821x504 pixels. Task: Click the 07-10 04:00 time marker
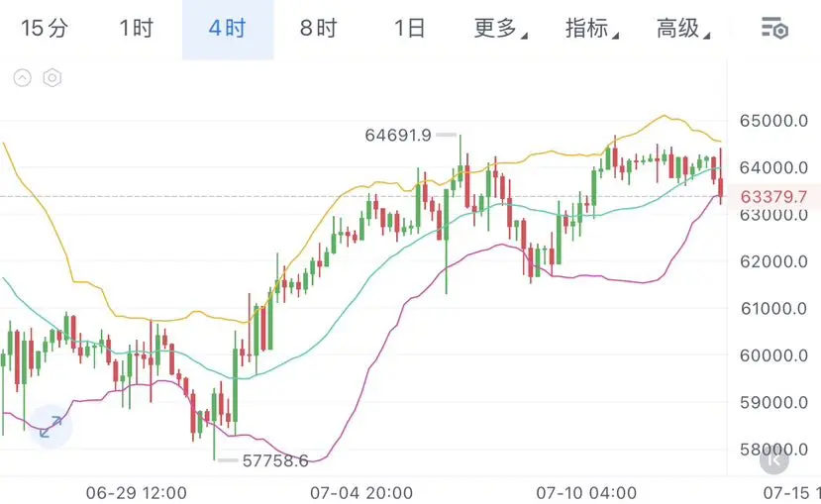click(586, 492)
